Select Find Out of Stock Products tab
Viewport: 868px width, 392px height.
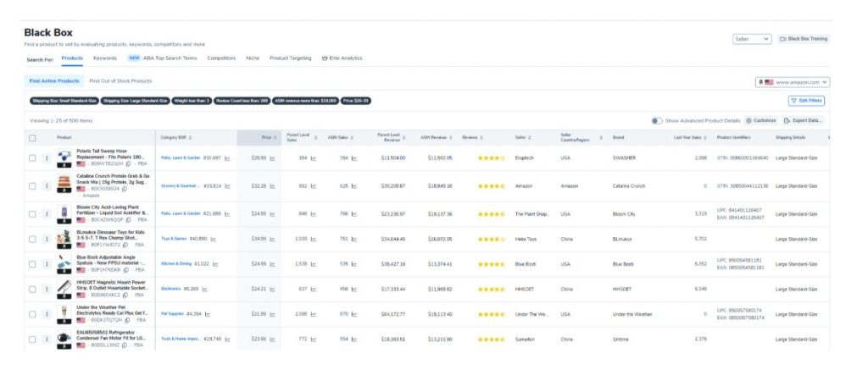pyautogui.click(x=120, y=81)
